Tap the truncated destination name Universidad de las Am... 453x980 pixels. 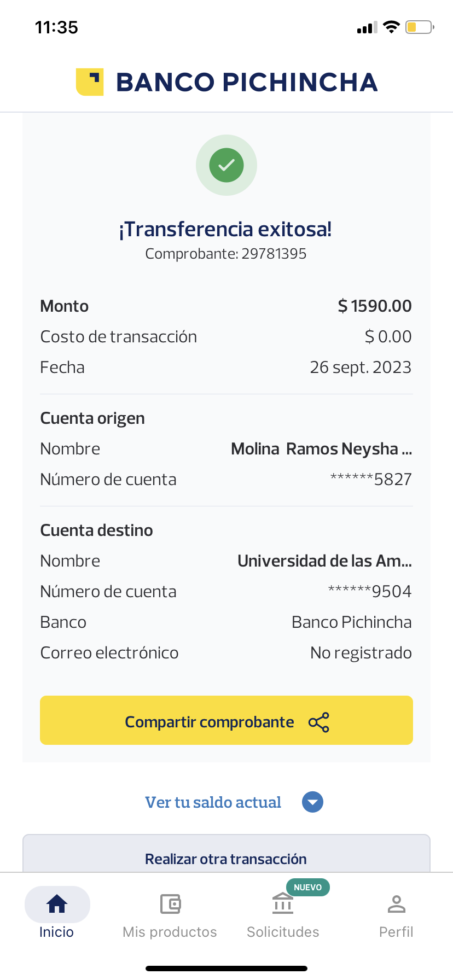click(324, 561)
